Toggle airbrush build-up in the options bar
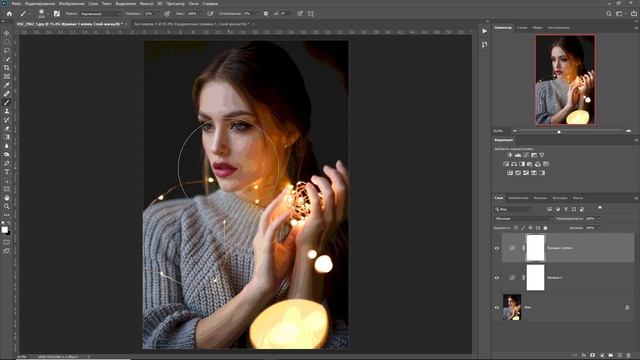 tap(210, 13)
